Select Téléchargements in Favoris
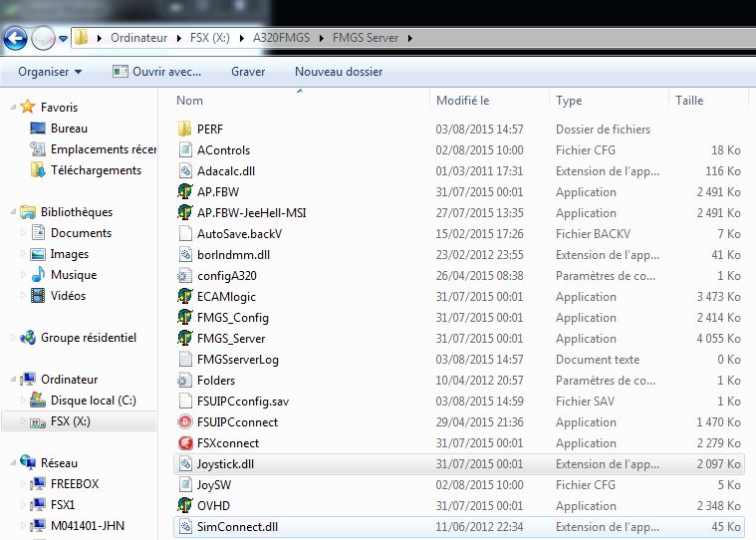 [96, 170]
